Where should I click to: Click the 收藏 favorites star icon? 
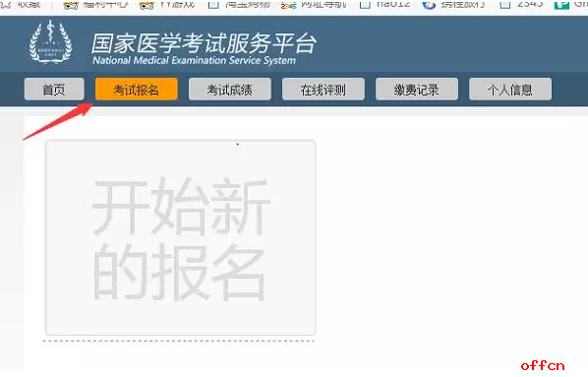point(6,4)
